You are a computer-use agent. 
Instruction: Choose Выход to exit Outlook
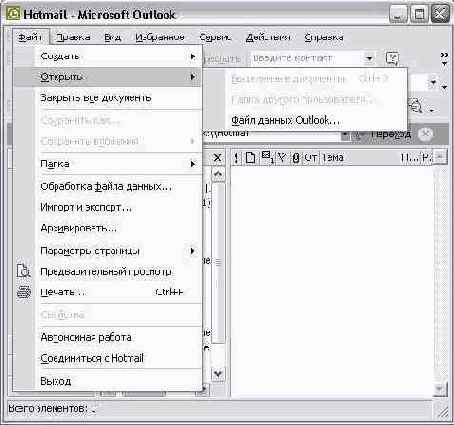pyautogui.click(x=108, y=381)
